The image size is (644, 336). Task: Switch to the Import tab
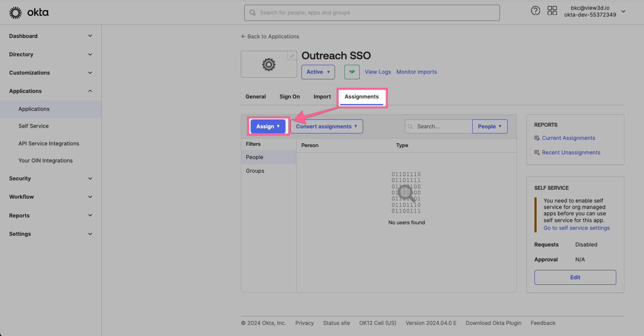click(322, 97)
